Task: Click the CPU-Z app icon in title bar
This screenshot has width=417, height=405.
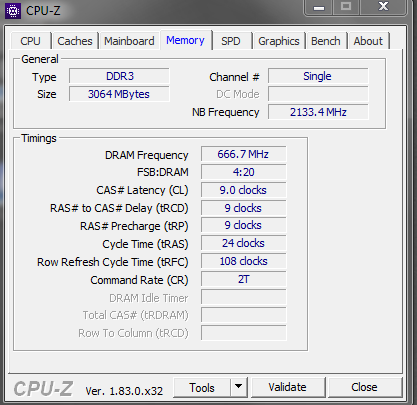Action: coord(13,11)
